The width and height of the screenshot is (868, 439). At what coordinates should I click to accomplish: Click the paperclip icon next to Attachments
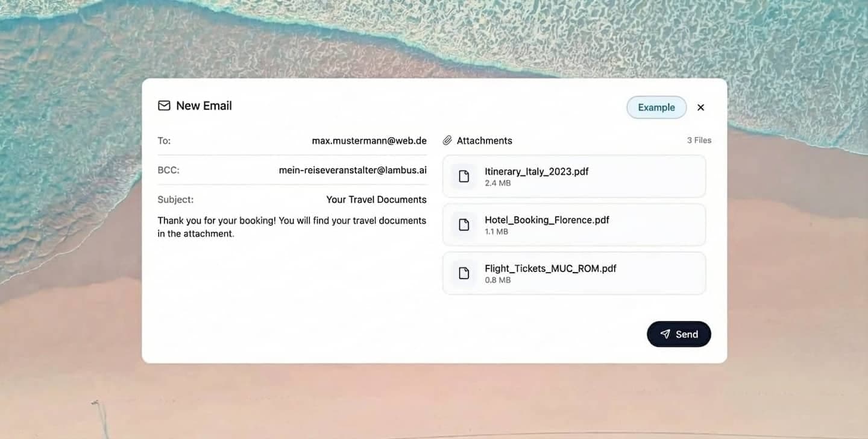click(447, 141)
